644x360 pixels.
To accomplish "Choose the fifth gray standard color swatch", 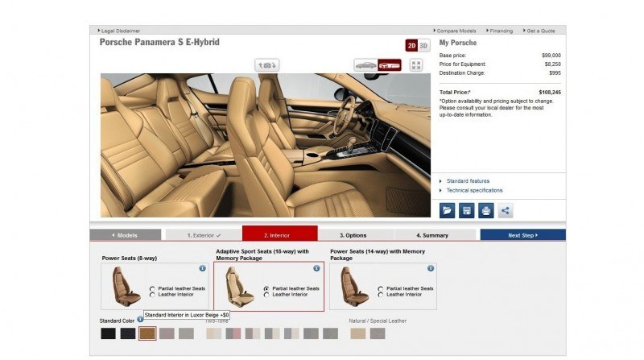I will click(x=186, y=333).
